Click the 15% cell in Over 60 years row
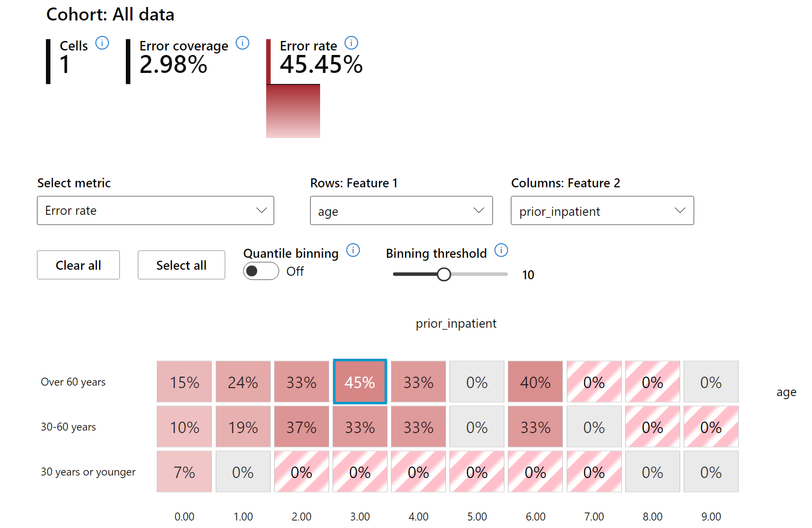 point(184,382)
